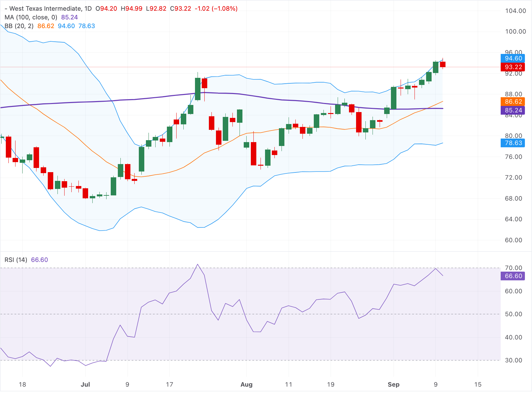Click the high price H94.99 value
The width and height of the screenshot is (532, 395).
tap(131, 9)
